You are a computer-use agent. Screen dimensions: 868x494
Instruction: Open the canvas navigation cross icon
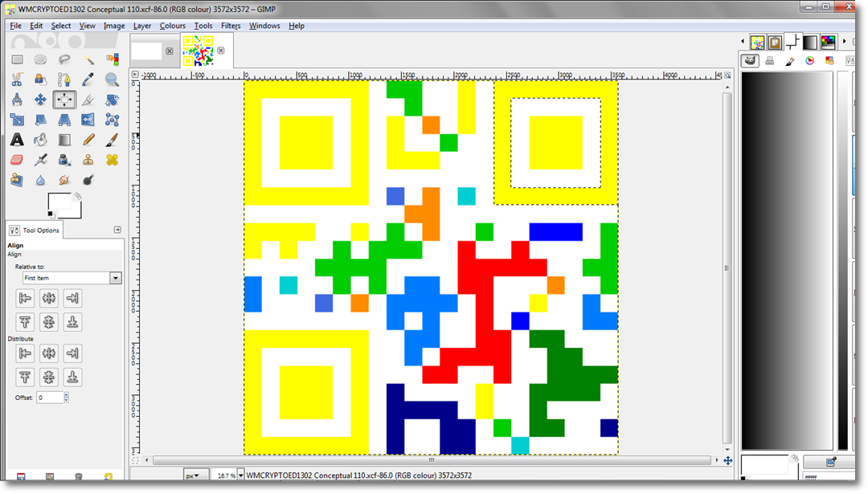728,460
